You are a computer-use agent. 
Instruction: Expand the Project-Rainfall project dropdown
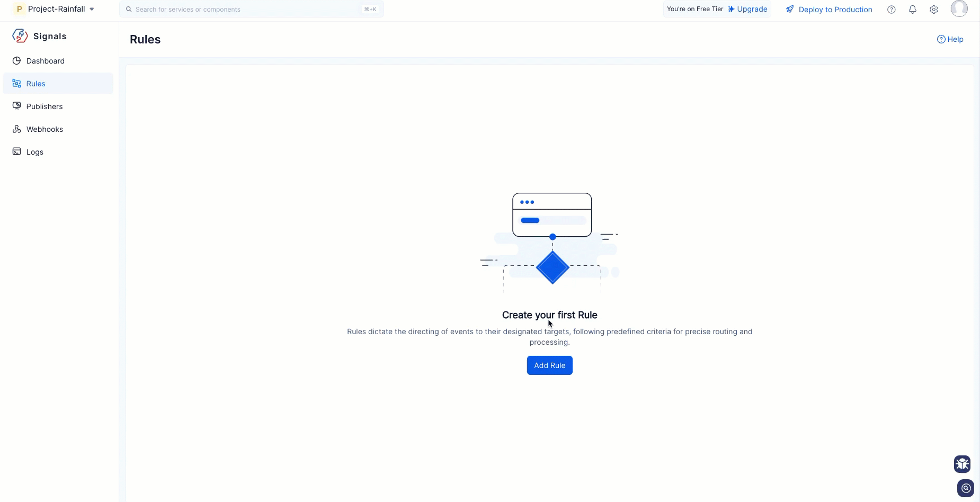(x=92, y=9)
